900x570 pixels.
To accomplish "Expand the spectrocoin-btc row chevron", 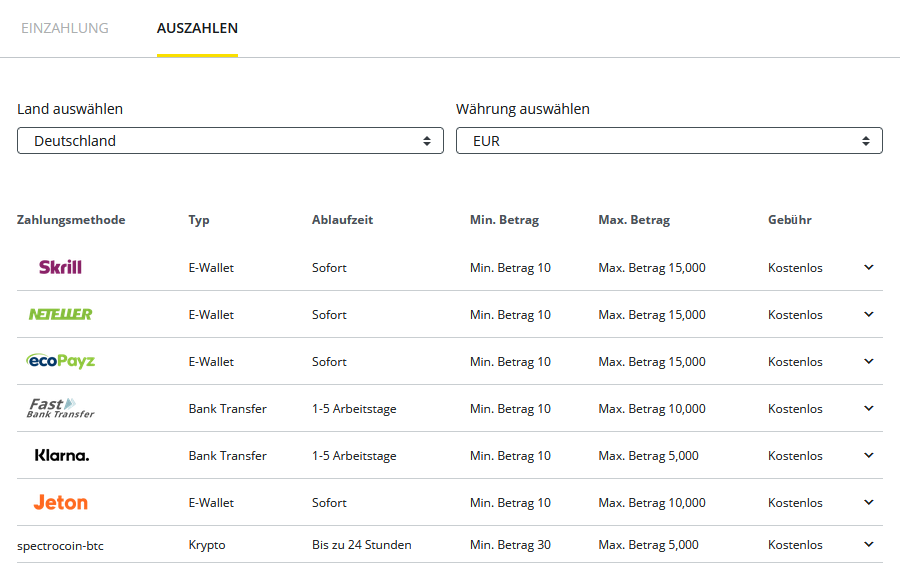I will (869, 545).
